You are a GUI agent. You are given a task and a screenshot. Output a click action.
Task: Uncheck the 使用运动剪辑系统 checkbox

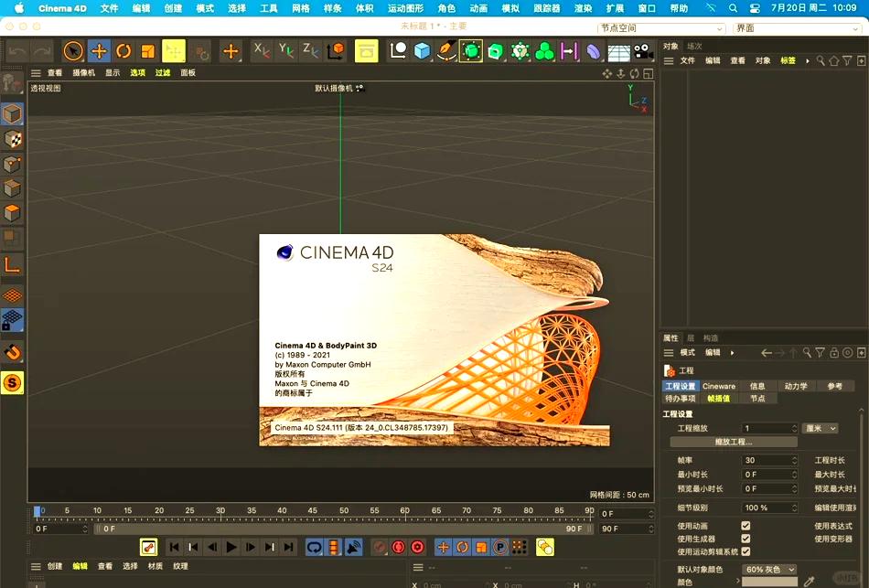pos(746,551)
